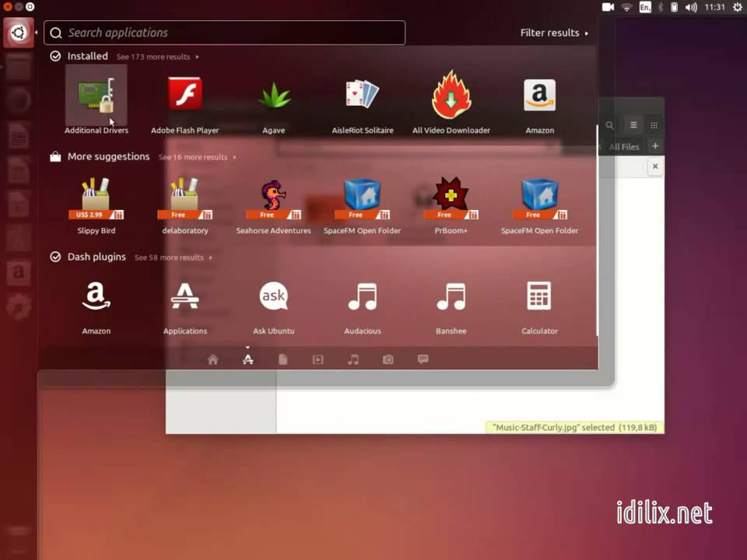This screenshot has height=560, width=747.
Task: See 58 more Dash plugins results
Action: pyautogui.click(x=173, y=257)
